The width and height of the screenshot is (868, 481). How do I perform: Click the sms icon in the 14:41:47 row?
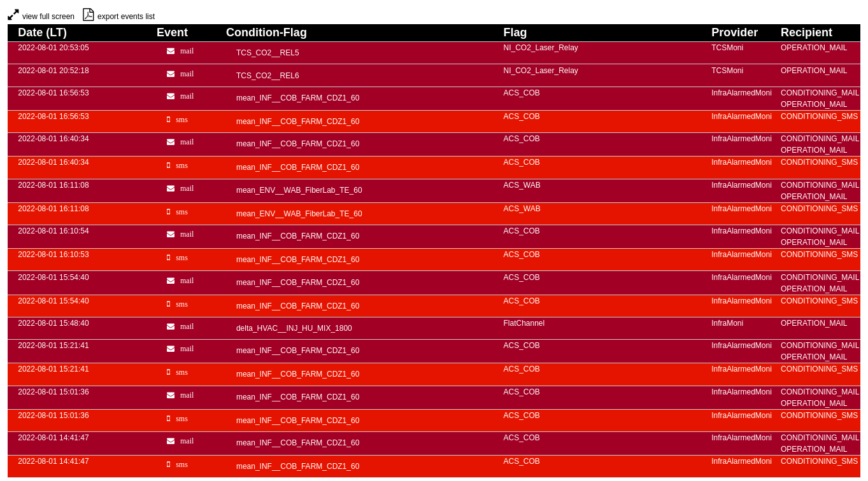[169, 464]
